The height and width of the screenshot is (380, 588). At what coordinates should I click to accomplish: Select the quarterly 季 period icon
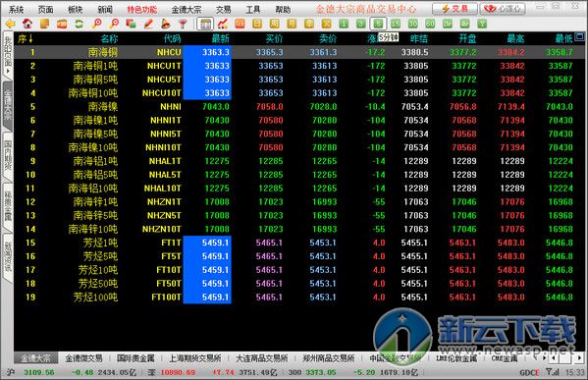pyautogui.click(x=309, y=24)
